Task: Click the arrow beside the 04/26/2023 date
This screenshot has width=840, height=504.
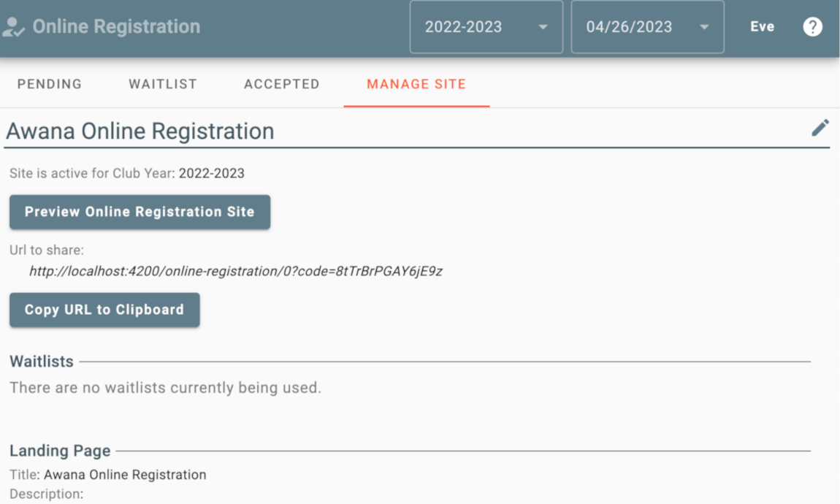Action: click(704, 28)
